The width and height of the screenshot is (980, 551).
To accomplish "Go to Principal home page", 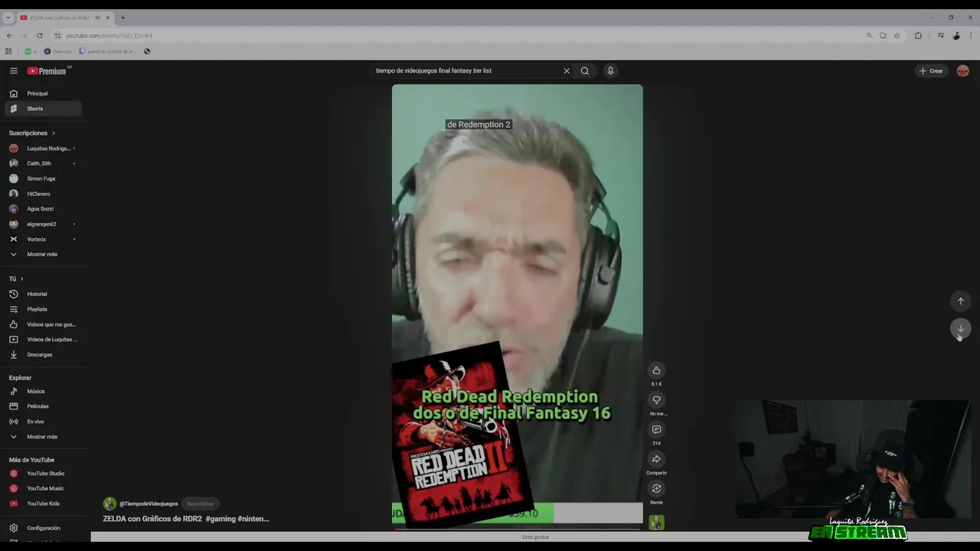I will tap(43, 93).
